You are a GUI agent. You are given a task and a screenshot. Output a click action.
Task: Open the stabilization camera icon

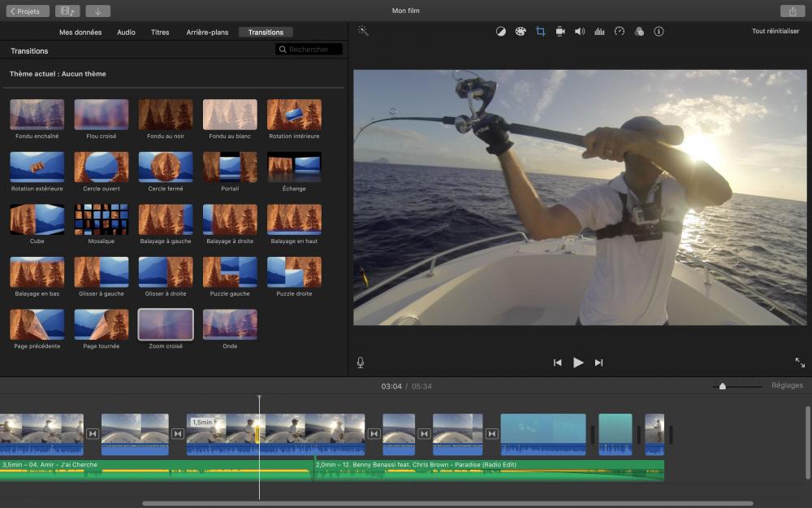pyautogui.click(x=559, y=32)
